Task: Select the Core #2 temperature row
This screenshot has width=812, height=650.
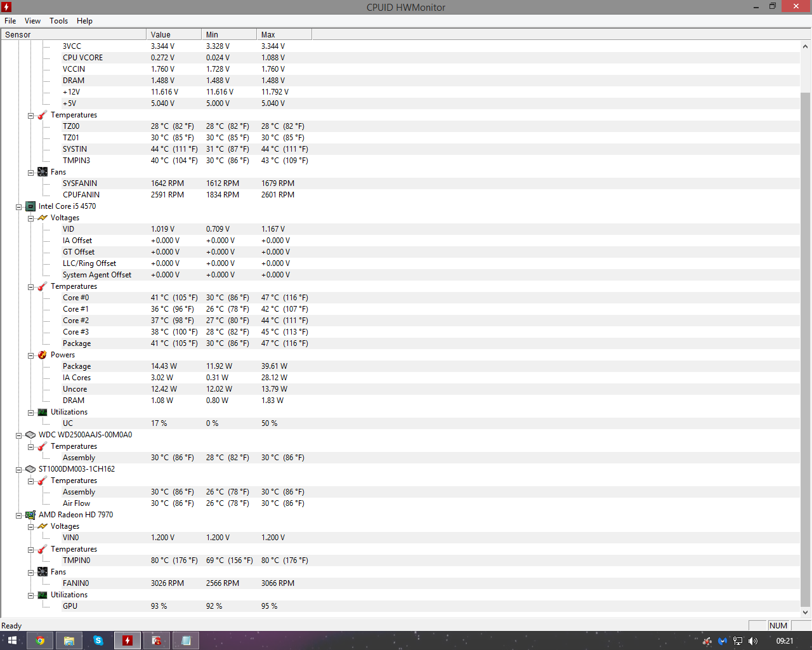Action: pyautogui.click(x=400, y=321)
